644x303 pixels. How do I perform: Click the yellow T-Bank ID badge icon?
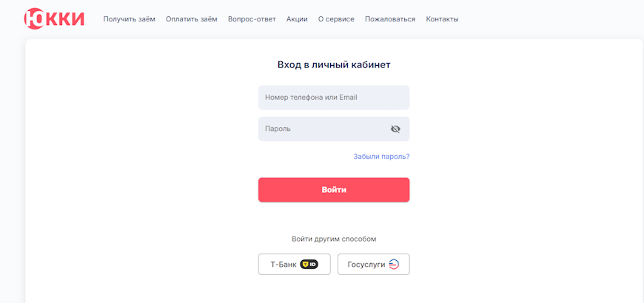pos(309,264)
